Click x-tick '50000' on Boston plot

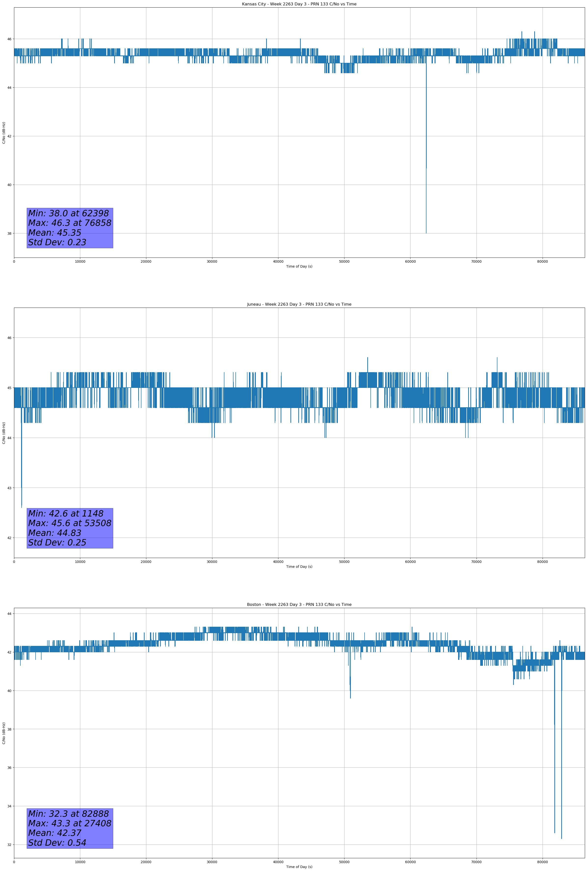click(344, 862)
